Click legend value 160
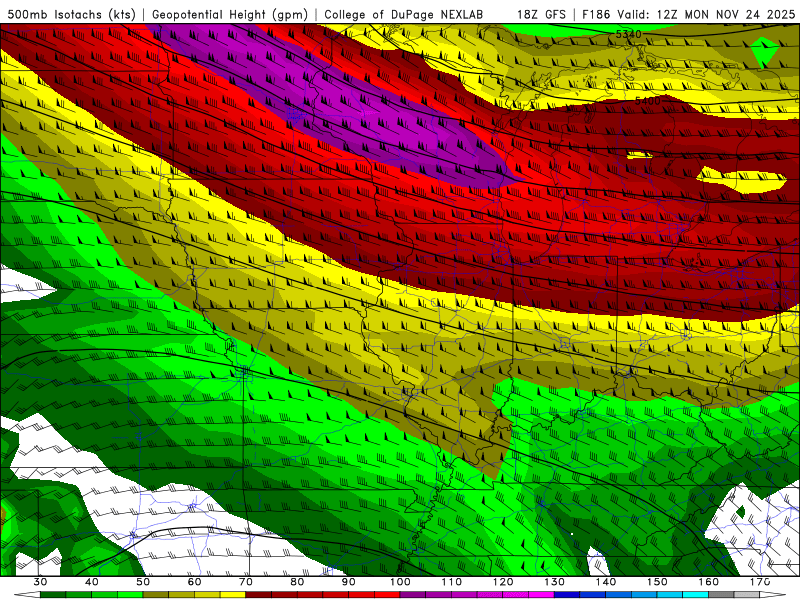Viewport: 800px width, 600px height. point(709,582)
